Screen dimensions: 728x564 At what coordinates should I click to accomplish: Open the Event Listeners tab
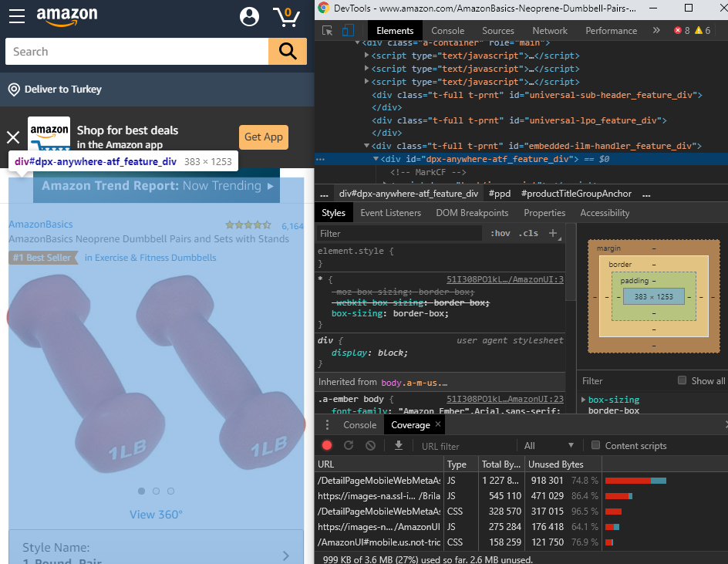tap(390, 213)
